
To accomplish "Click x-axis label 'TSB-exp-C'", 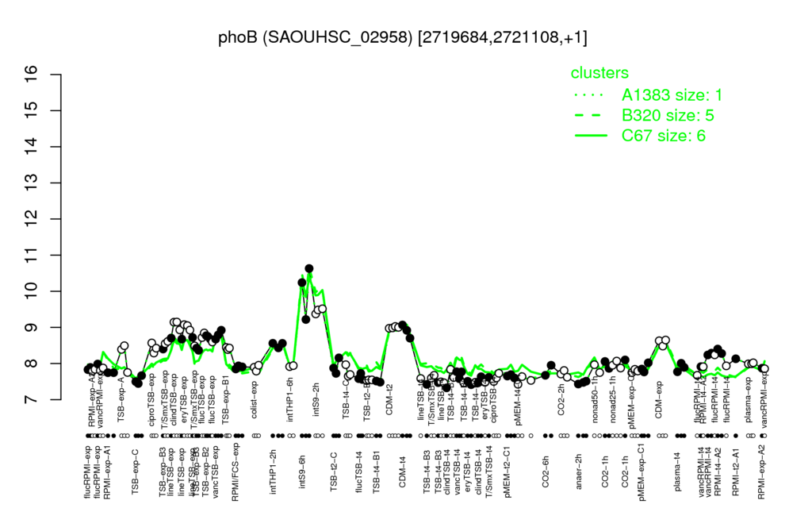I will point(135,471).
